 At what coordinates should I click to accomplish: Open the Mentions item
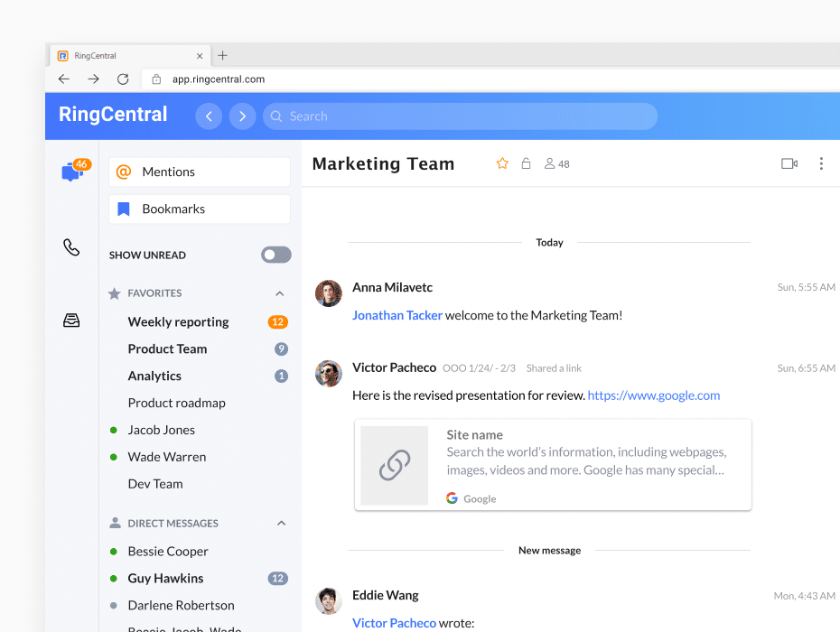200,172
